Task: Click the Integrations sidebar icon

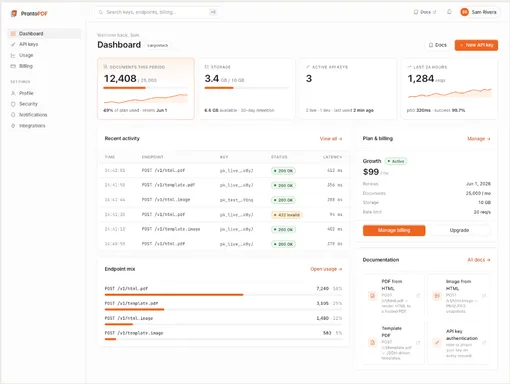Action: (13, 126)
